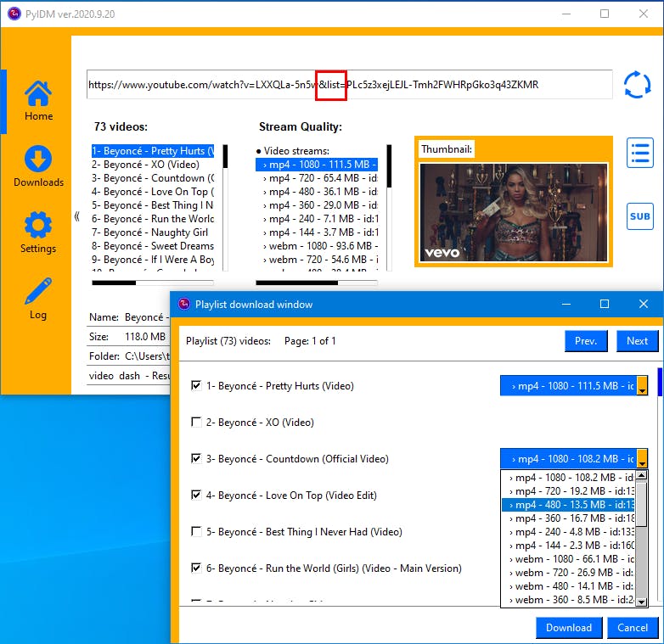664x644 pixels.
Task: Click the Next page button
Action: (637, 341)
